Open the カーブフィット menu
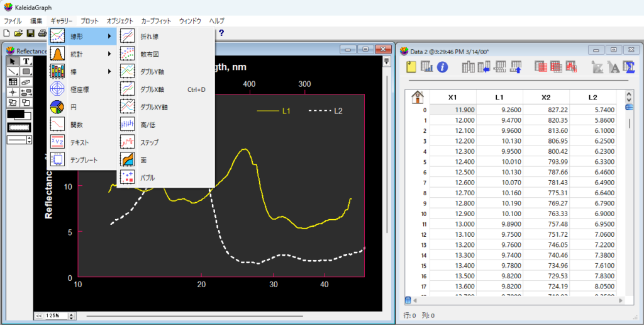Screen dimensions: 644x325 (156, 21)
